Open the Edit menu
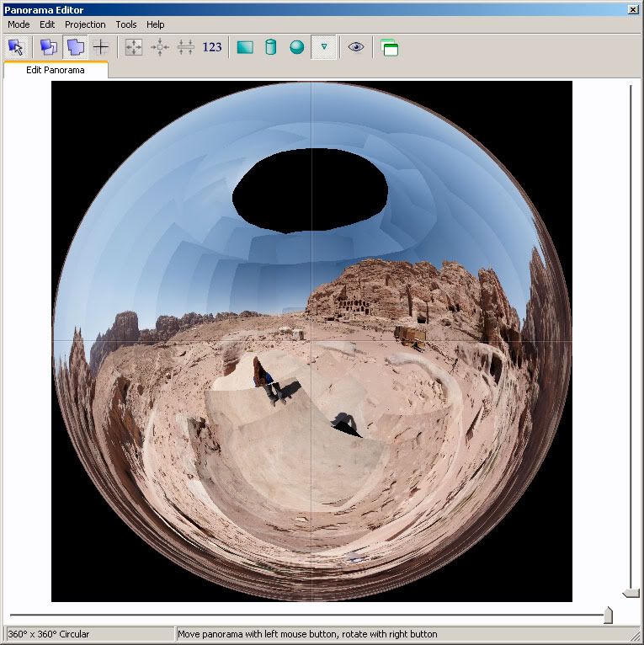The width and height of the screenshot is (644, 645). coord(47,24)
